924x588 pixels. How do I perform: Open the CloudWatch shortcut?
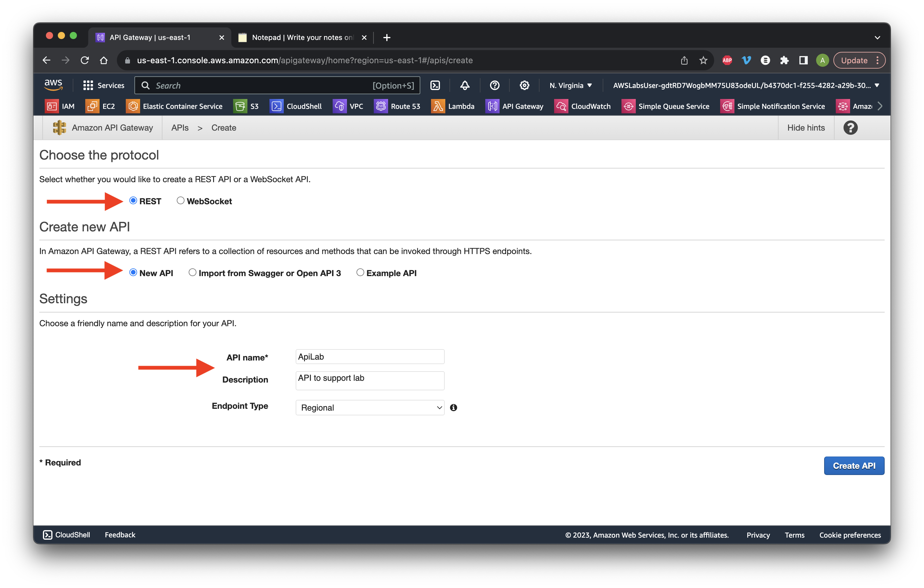582,106
